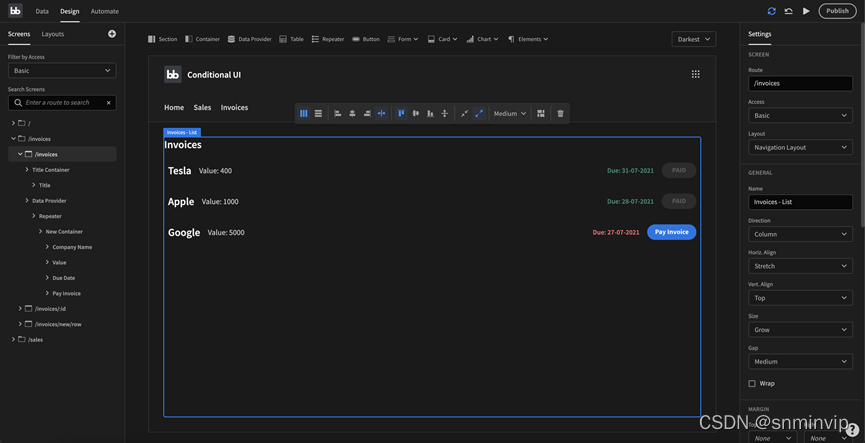Click the Route field showing /invoices
The height and width of the screenshot is (443, 865).
[800, 83]
